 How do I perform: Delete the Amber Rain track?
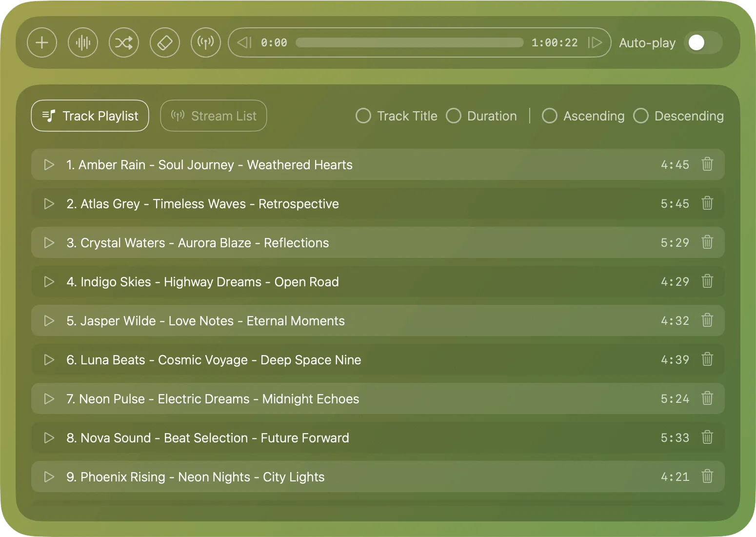pyautogui.click(x=707, y=164)
